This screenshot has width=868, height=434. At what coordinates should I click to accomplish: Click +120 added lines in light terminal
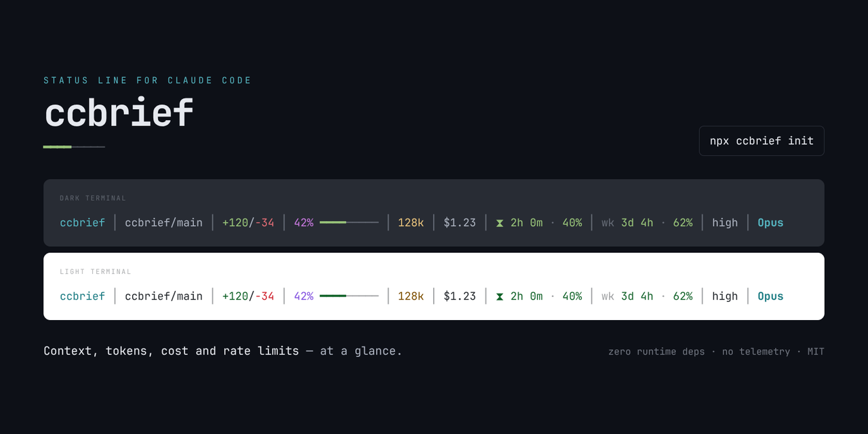pyautogui.click(x=235, y=296)
